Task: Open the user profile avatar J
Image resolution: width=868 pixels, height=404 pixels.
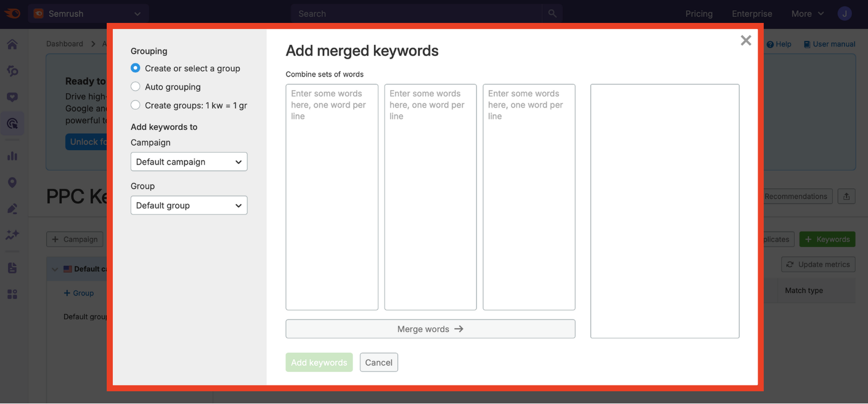Action: tap(845, 14)
